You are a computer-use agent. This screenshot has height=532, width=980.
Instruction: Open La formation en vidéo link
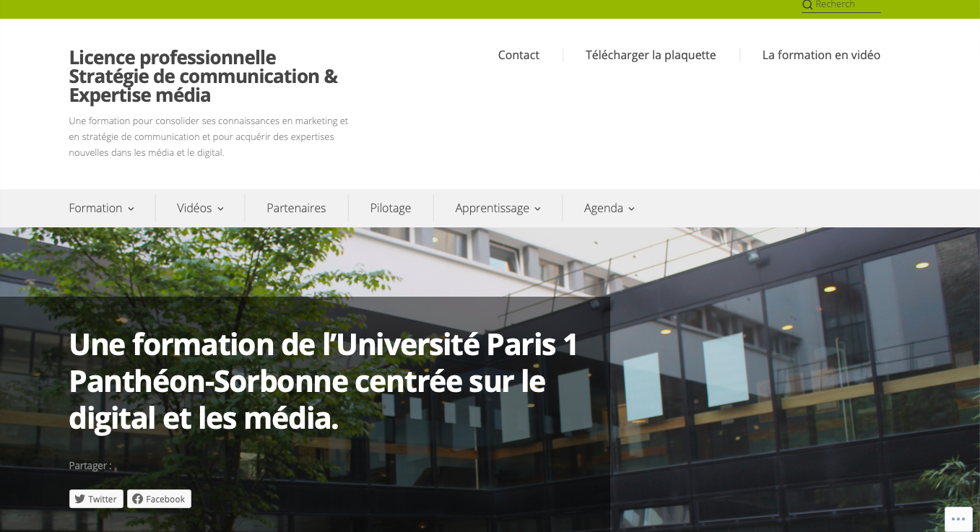821,55
